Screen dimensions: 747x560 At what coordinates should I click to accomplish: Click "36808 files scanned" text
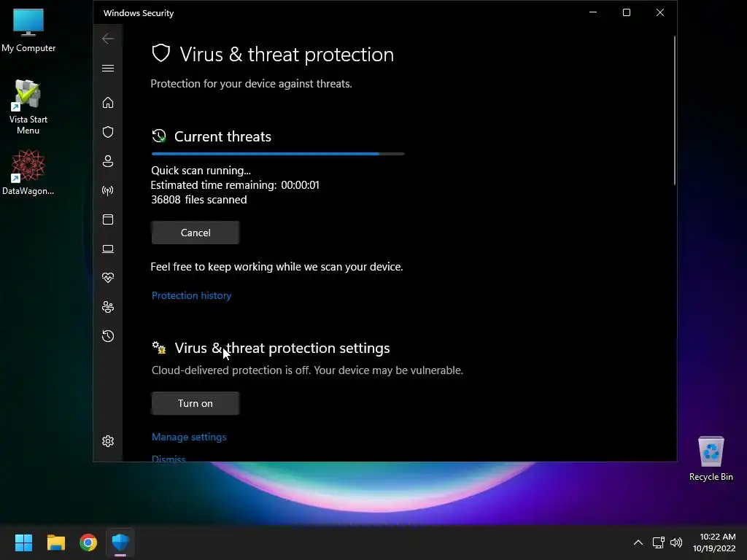click(x=198, y=200)
